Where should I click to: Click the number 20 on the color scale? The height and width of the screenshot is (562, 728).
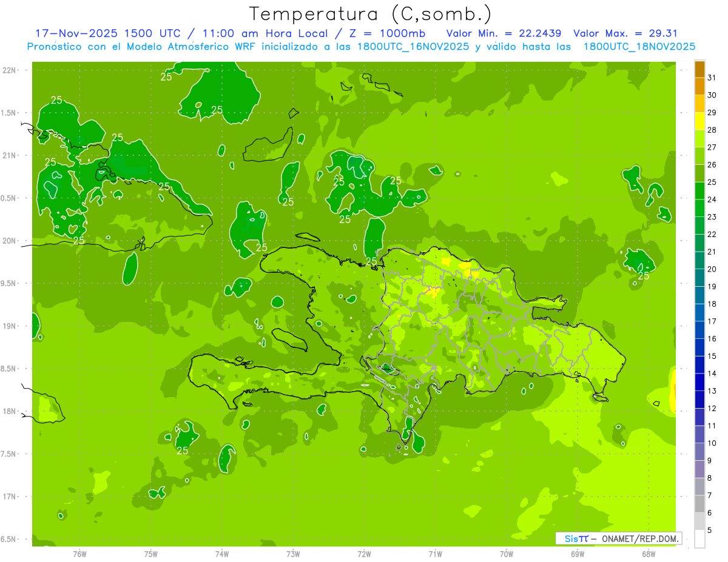pos(712,269)
